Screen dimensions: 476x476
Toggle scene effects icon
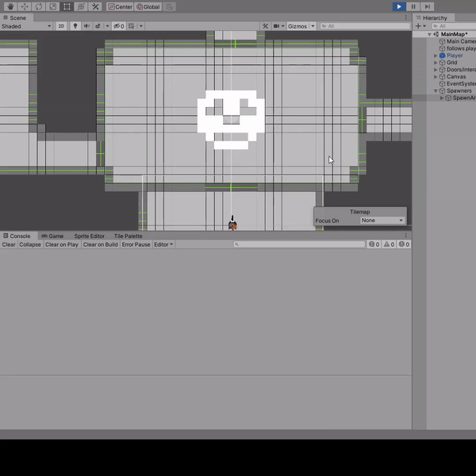coord(98,26)
